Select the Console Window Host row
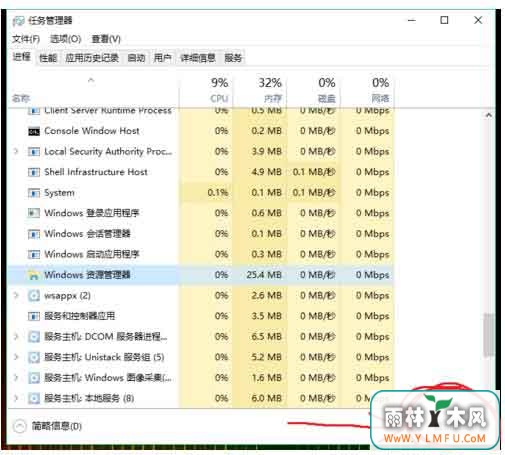The width and height of the screenshot is (505, 455). coord(200,131)
